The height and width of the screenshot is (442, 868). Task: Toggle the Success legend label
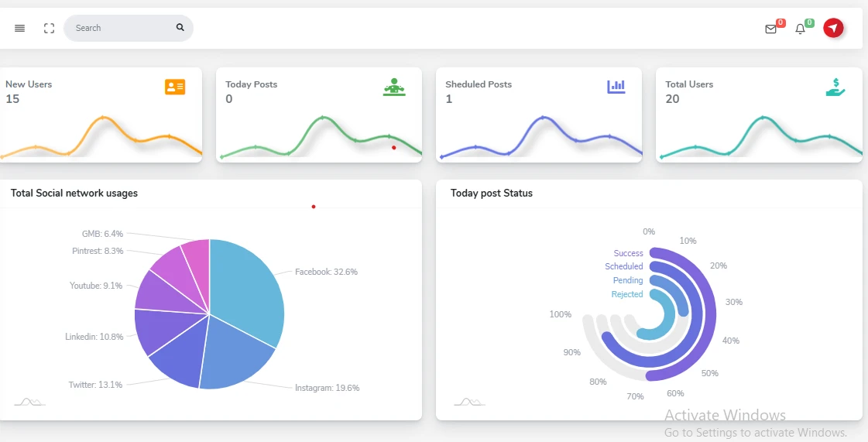tap(628, 253)
